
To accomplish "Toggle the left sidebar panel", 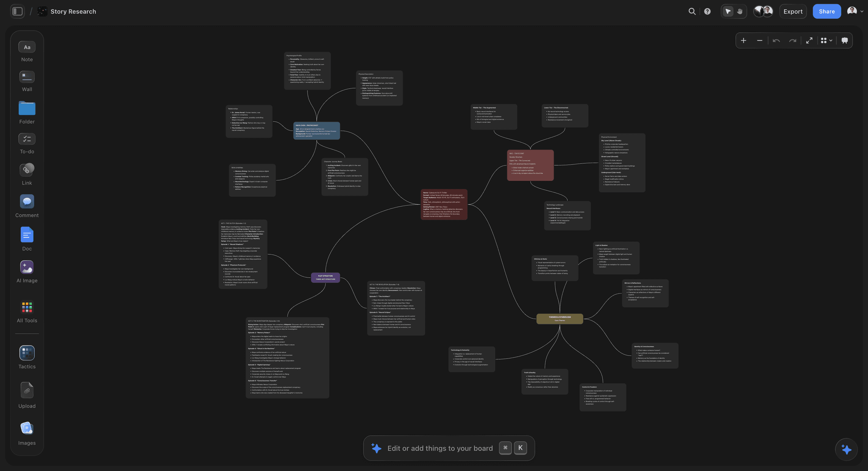I will 17,11.
